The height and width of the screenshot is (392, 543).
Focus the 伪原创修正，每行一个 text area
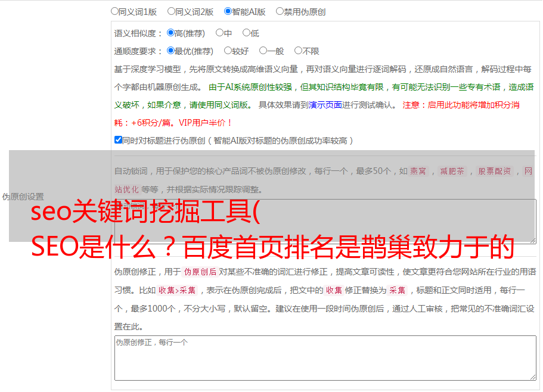[325, 358]
